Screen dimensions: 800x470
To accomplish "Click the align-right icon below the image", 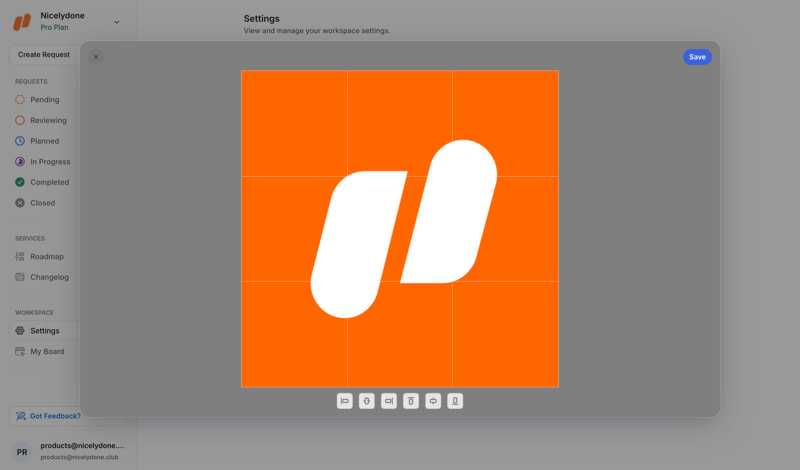I will coord(389,401).
